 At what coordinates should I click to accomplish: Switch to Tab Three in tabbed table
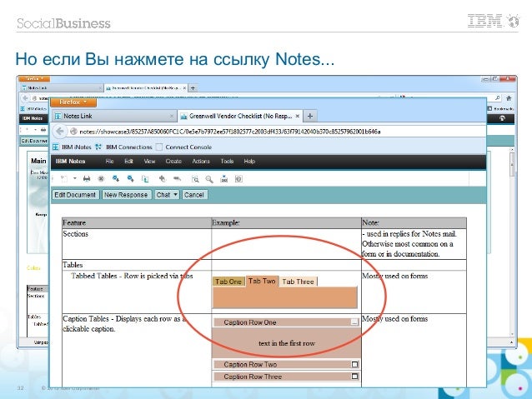(298, 282)
